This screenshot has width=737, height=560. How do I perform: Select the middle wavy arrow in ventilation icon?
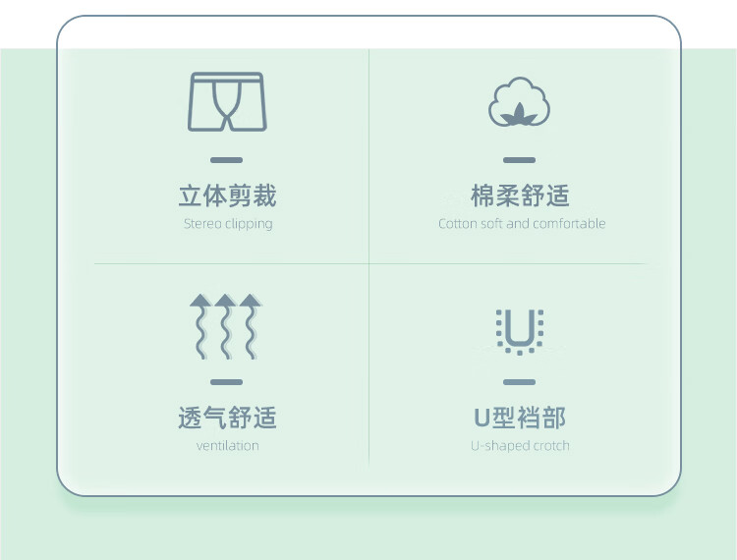click(x=226, y=325)
